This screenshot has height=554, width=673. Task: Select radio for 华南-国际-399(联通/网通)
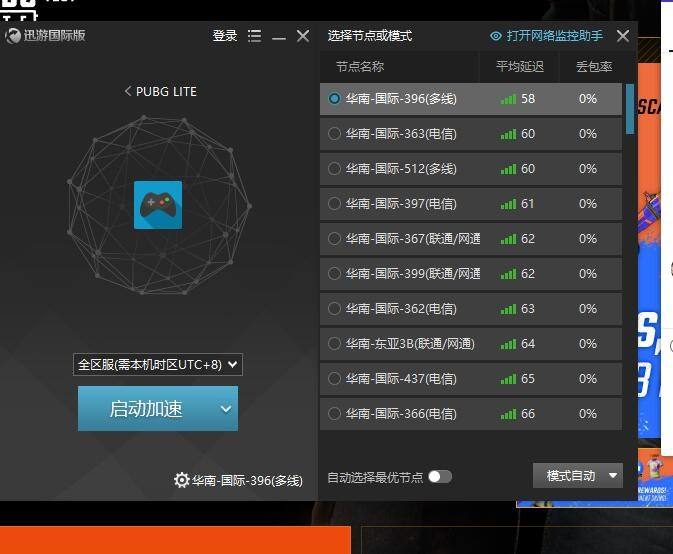click(334, 273)
